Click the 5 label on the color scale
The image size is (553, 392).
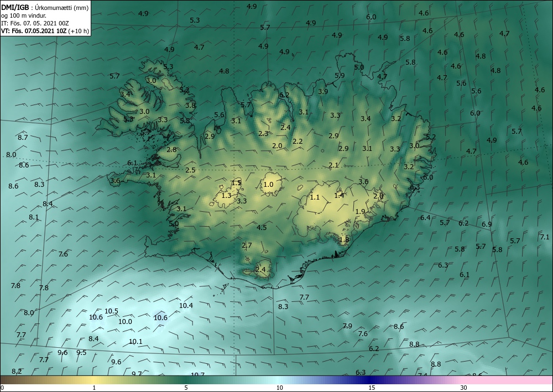tap(186, 388)
